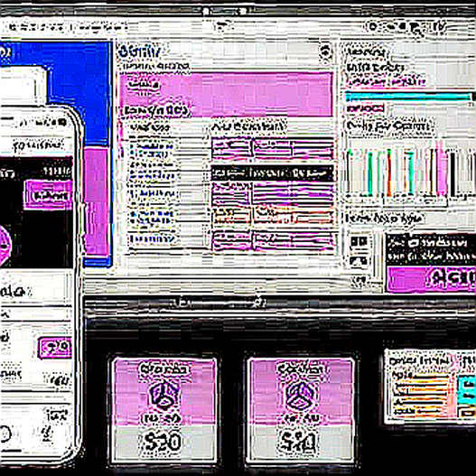The width and height of the screenshot is (476, 476).
Task: Expand the black highlighted row in the table
Action: click(272, 173)
